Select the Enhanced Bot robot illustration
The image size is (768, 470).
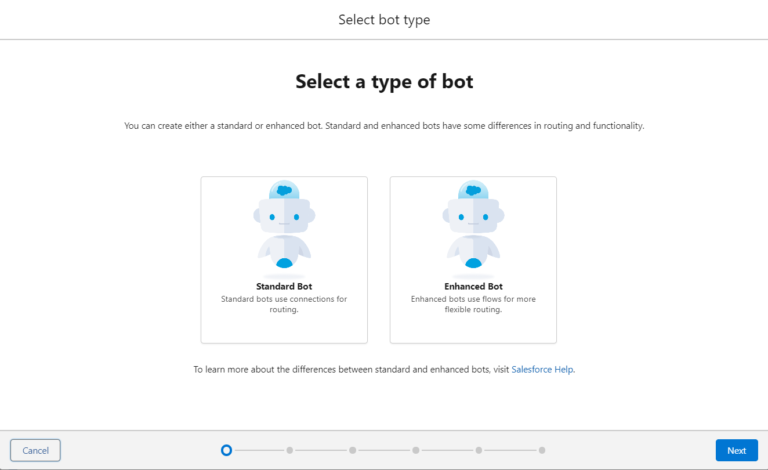coord(473,226)
